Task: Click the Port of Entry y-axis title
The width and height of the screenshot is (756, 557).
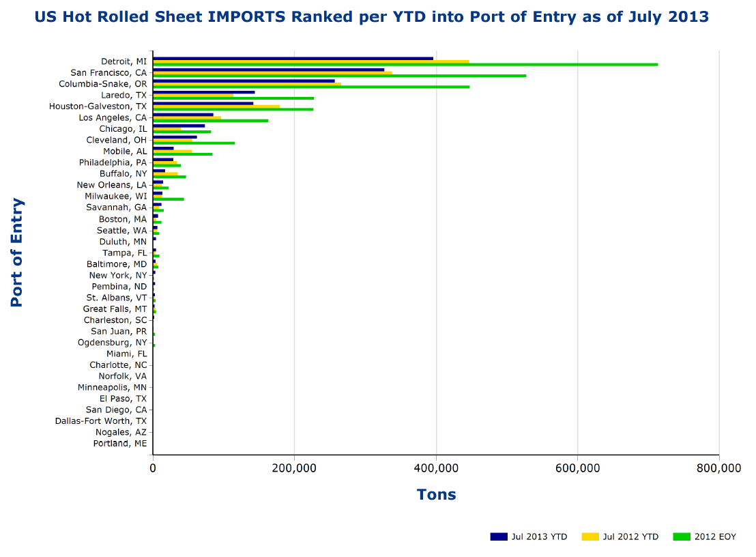Action: click(x=17, y=253)
